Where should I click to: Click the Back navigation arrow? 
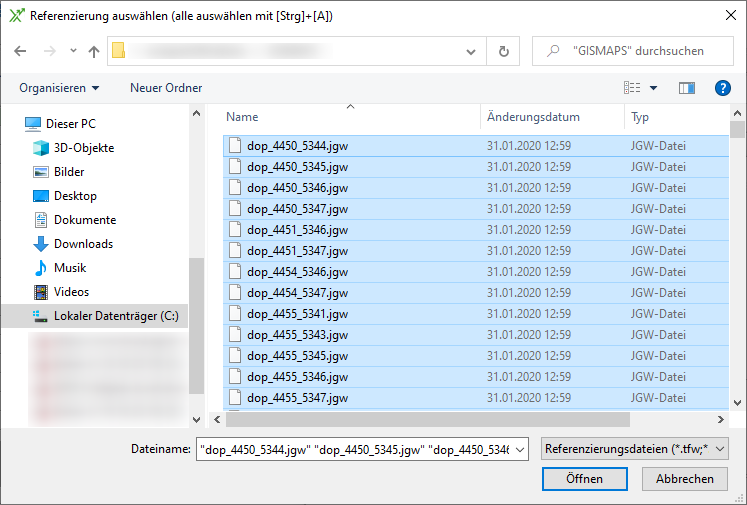click(20, 51)
